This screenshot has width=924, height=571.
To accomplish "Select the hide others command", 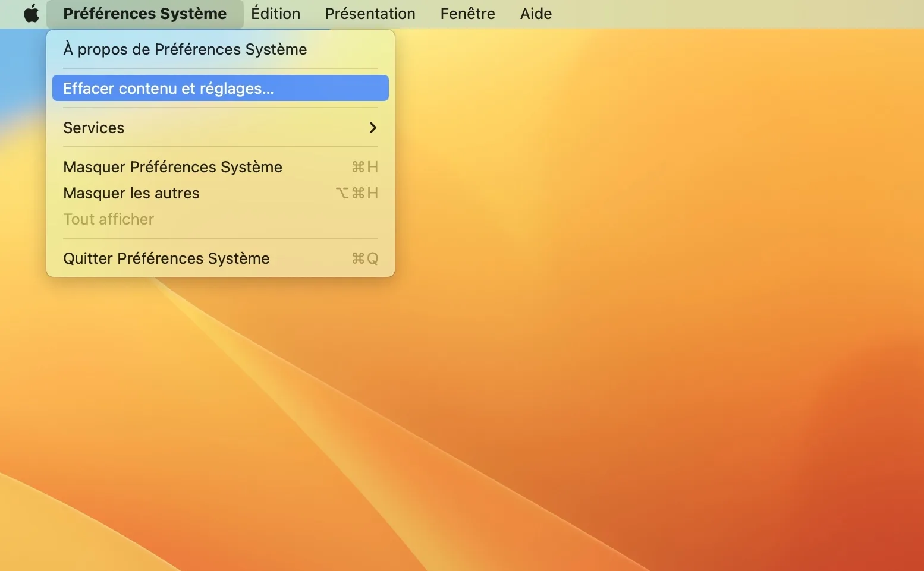I will pyautogui.click(x=131, y=193).
